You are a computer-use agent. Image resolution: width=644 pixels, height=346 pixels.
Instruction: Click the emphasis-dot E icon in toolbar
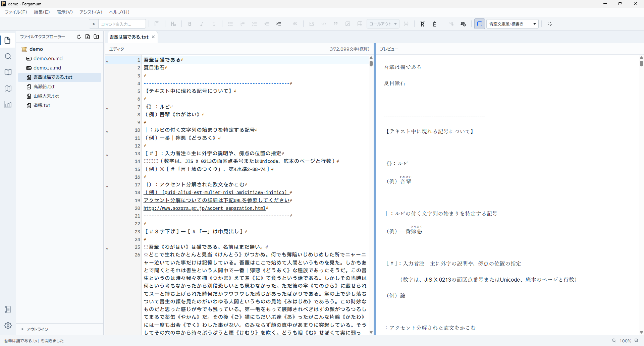pyautogui.click(x=435, y=24)
